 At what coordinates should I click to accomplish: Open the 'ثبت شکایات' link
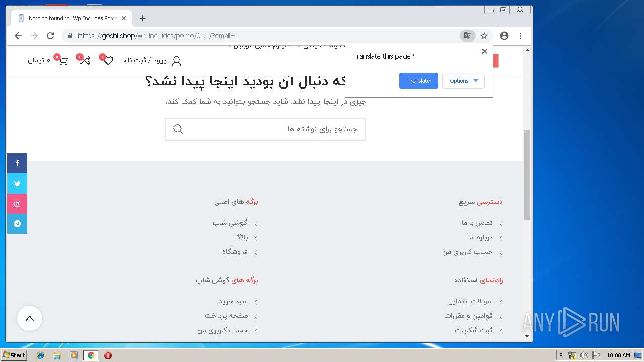(474, 330)
